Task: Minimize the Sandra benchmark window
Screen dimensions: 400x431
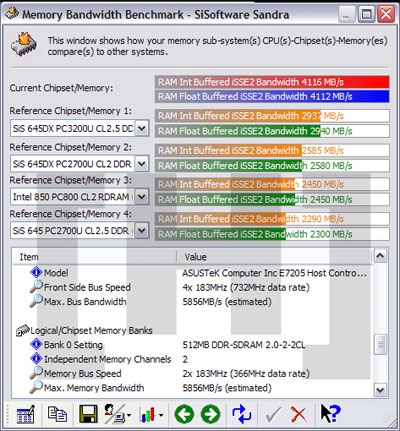Action: pos(347,14)
